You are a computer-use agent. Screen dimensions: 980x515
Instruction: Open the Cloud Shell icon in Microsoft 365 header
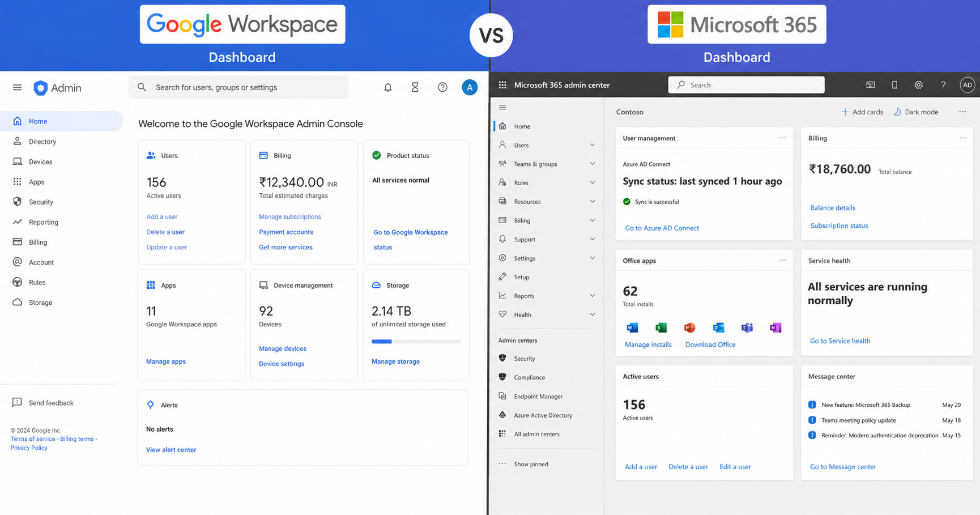pos(871,85)
